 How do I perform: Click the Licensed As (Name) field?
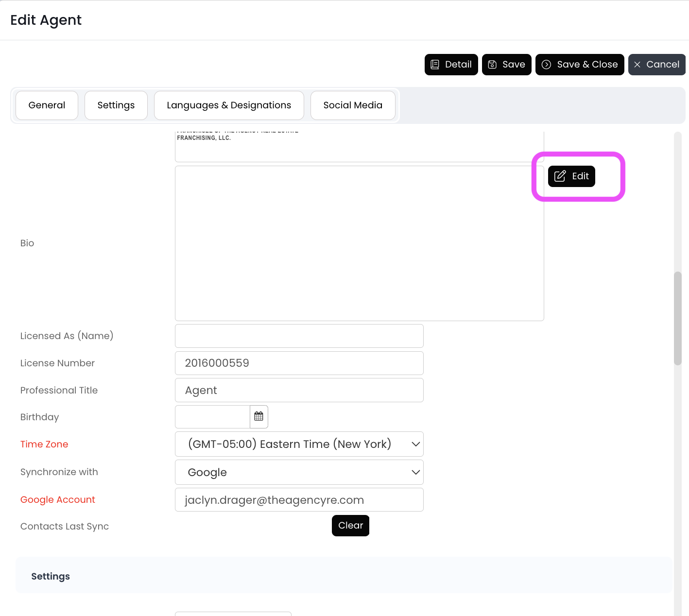tap(299, 336)
